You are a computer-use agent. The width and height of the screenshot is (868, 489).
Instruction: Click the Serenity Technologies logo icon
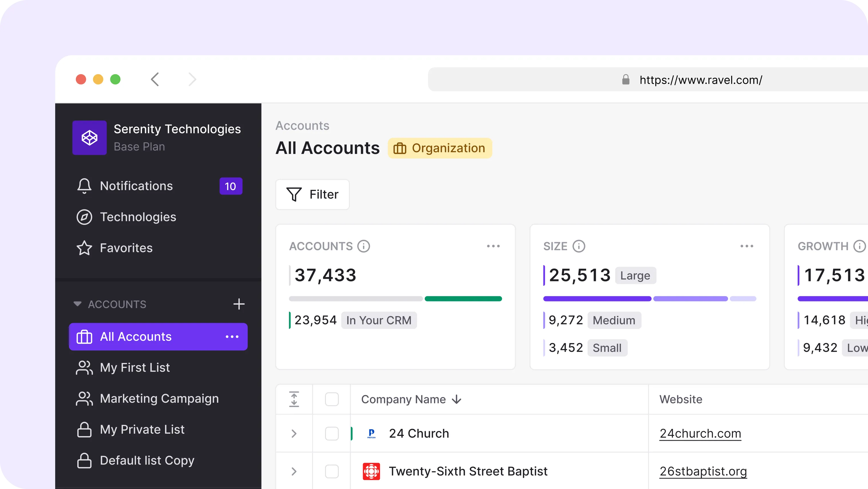[x=89, y=137]
